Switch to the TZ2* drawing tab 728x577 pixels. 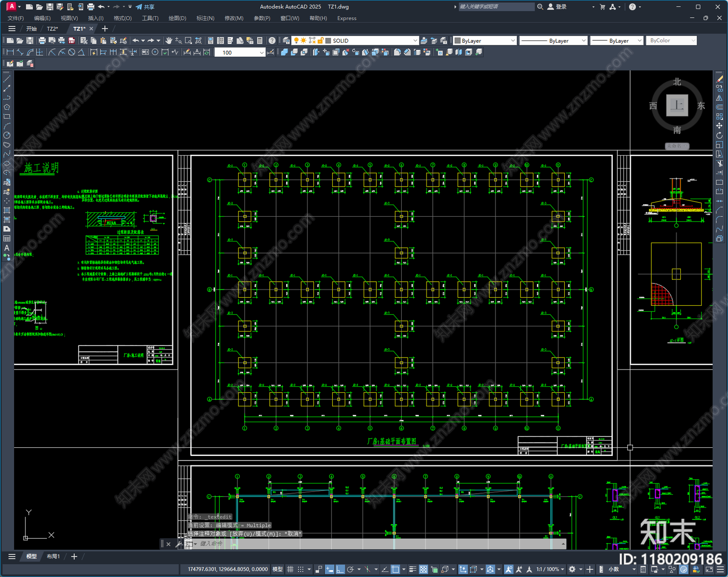coord(52,29)
